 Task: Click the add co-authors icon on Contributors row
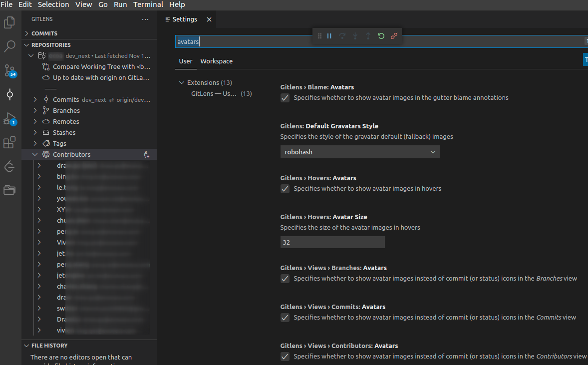click(x=147, y=155)
